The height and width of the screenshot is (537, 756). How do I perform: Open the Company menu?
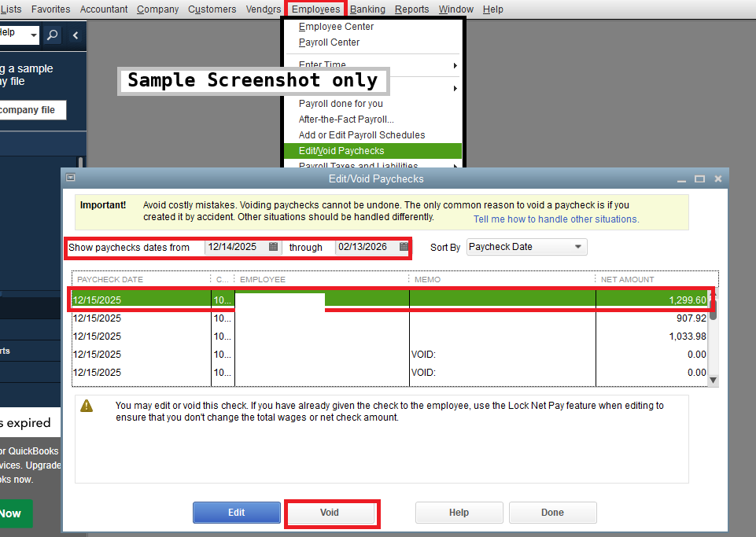tap(157, 9)
